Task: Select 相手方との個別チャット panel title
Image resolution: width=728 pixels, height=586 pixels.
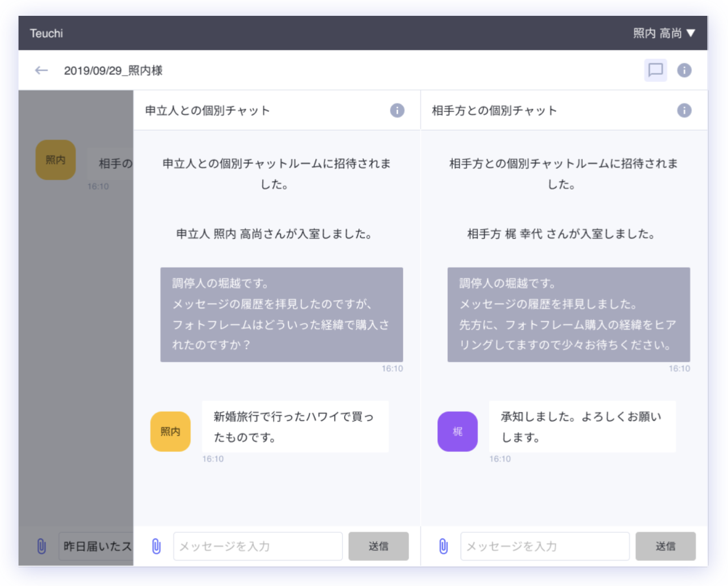Action: point(495,111)
